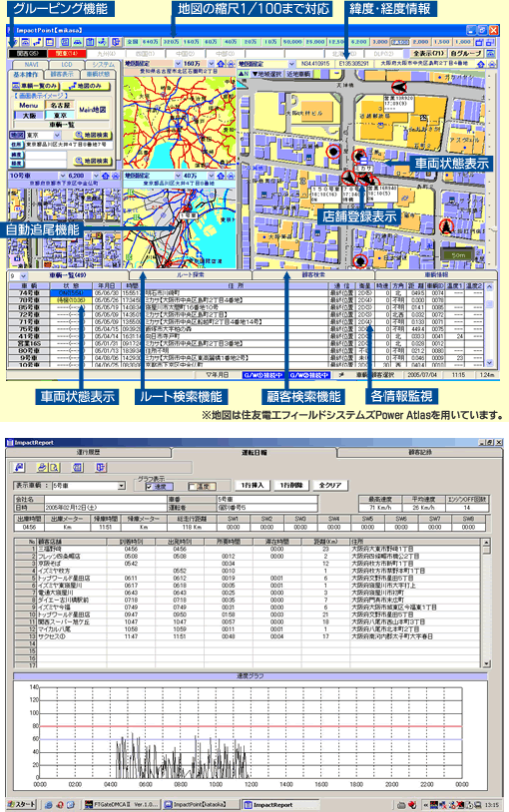Click the car icon in the top toolbar
The height and width of the screenshot is (812, 509).
pos(77,42)
